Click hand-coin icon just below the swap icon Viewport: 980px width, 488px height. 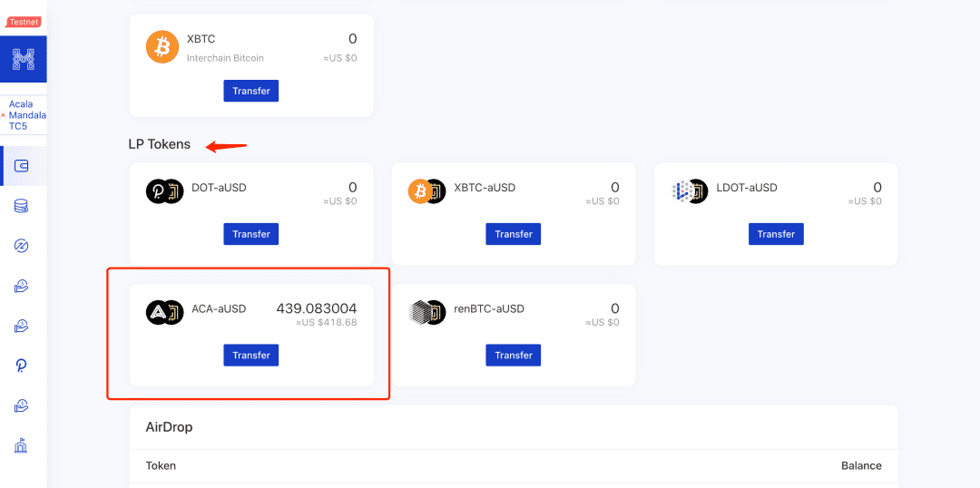21,286
